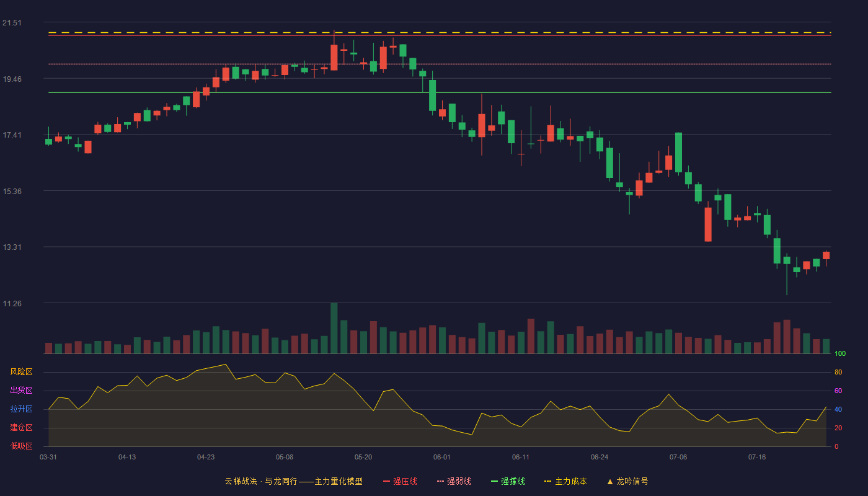This screenshot has width=868, height=496.
Task: Toggle the 龙吟信号 legend series
Action: pos(627,481)
